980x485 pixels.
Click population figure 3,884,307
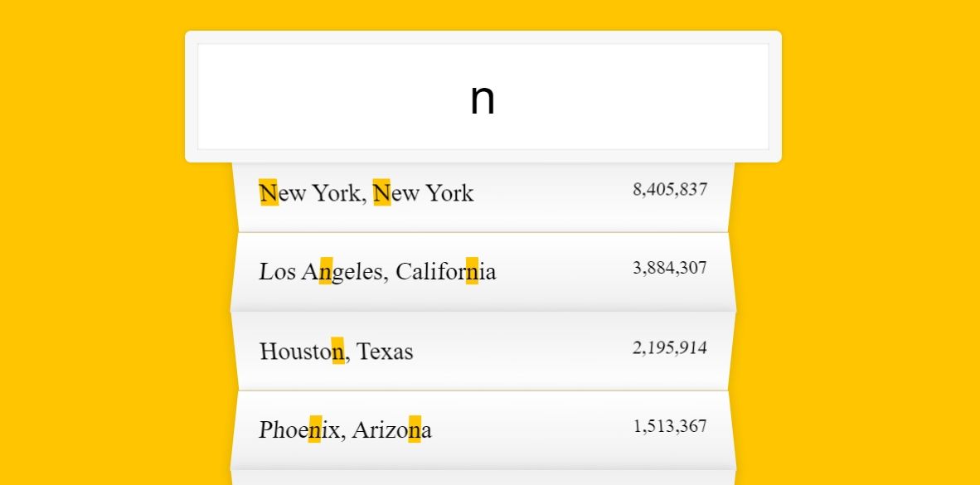click(x=669, y=268)
